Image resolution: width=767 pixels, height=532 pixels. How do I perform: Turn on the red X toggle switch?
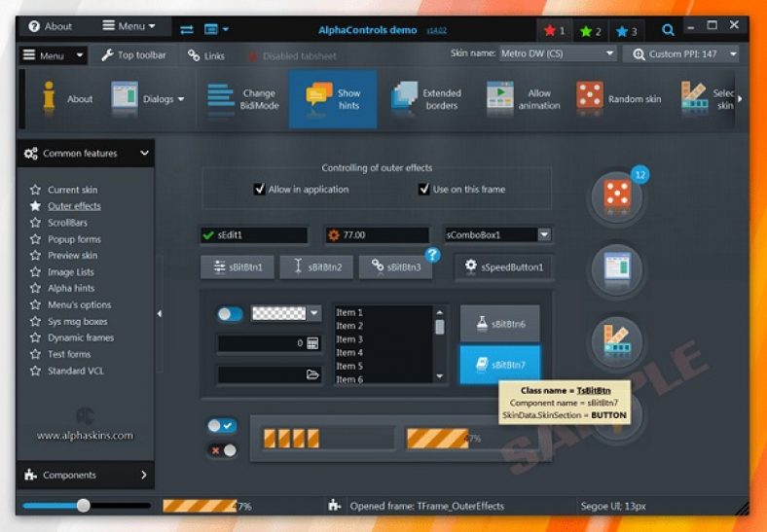222,450
